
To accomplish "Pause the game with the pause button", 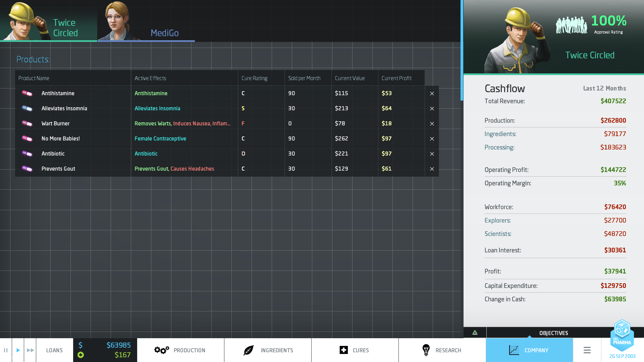I will 6,350.
